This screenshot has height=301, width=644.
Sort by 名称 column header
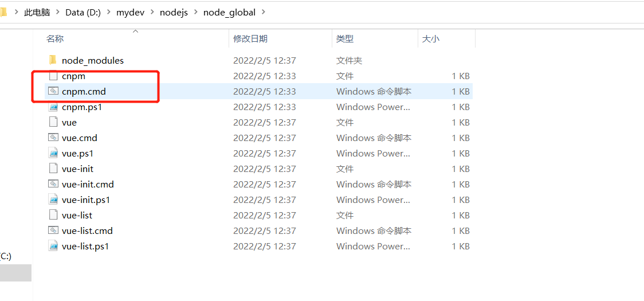tap(55, 39)
